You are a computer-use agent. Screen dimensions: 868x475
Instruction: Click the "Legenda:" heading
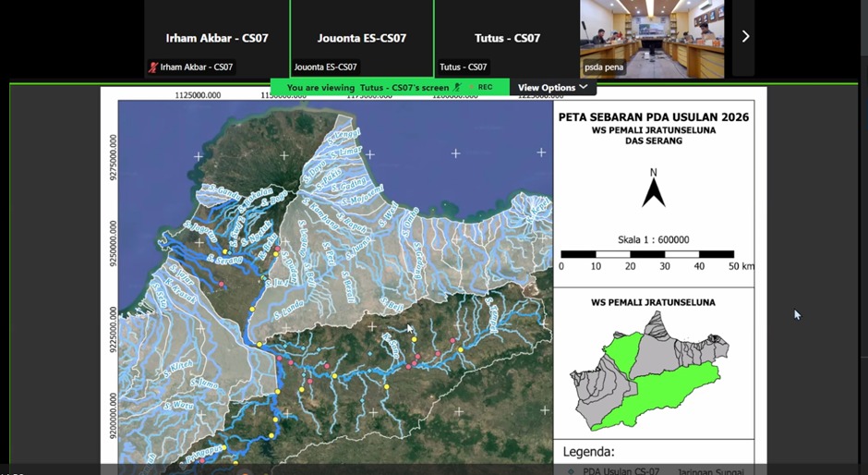pos(588,452)
